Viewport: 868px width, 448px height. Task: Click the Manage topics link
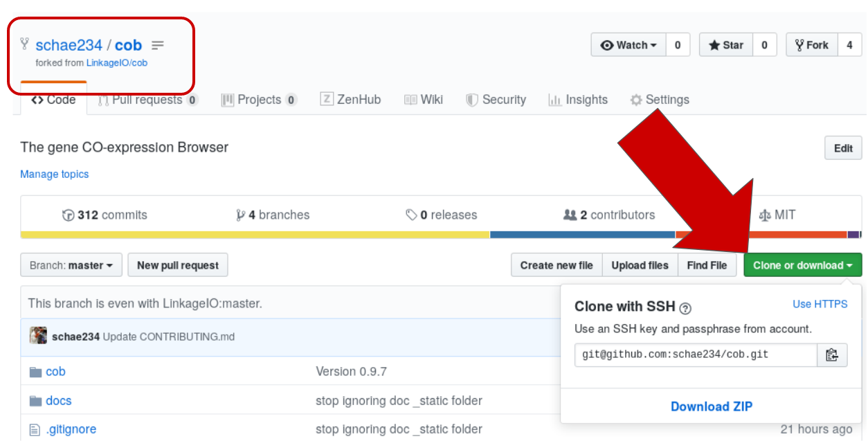point(55,174)
